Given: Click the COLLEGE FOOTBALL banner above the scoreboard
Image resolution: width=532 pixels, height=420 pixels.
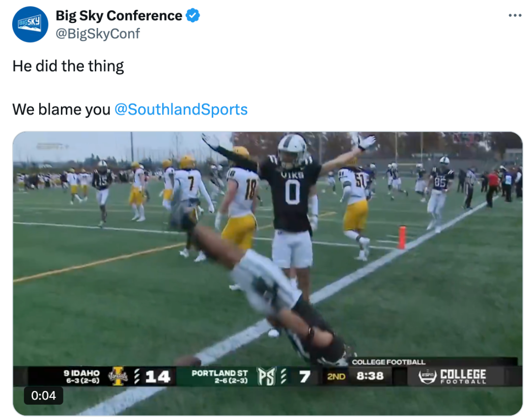Looking at the screenshot, I should (390, 361).
